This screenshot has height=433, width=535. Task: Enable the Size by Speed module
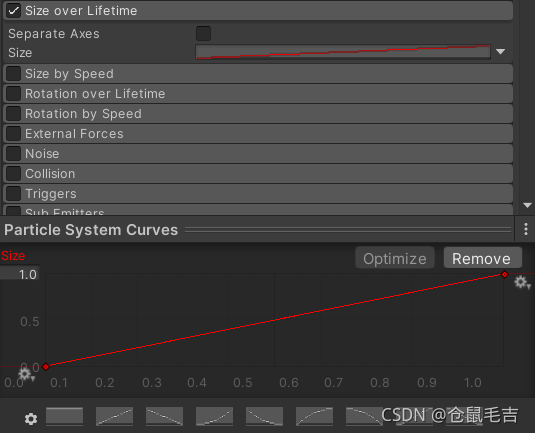point(13,74)
